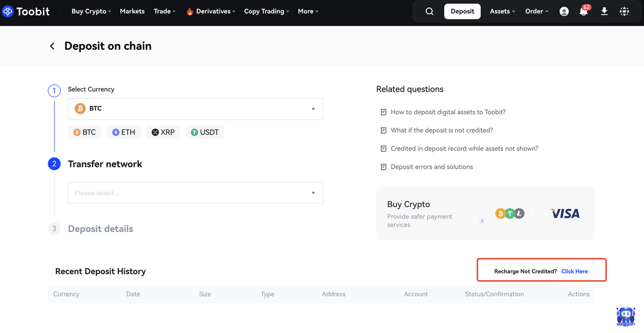Expand the Buy Crypto menu
Screen dimensions: 644x333
(91, 12)
